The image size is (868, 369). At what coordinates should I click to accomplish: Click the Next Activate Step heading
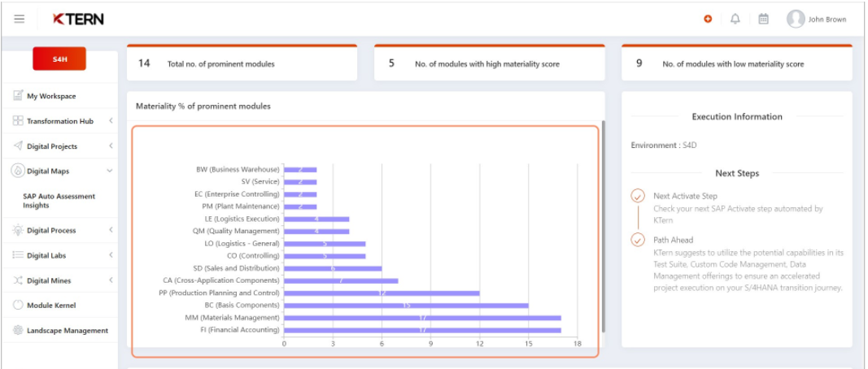tap(685, 196)
